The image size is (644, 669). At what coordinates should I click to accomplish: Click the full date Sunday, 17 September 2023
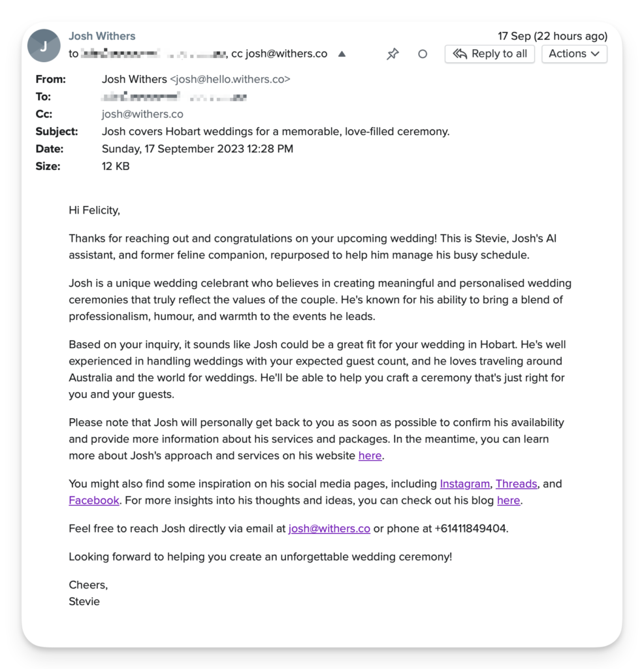pos(197,148)
